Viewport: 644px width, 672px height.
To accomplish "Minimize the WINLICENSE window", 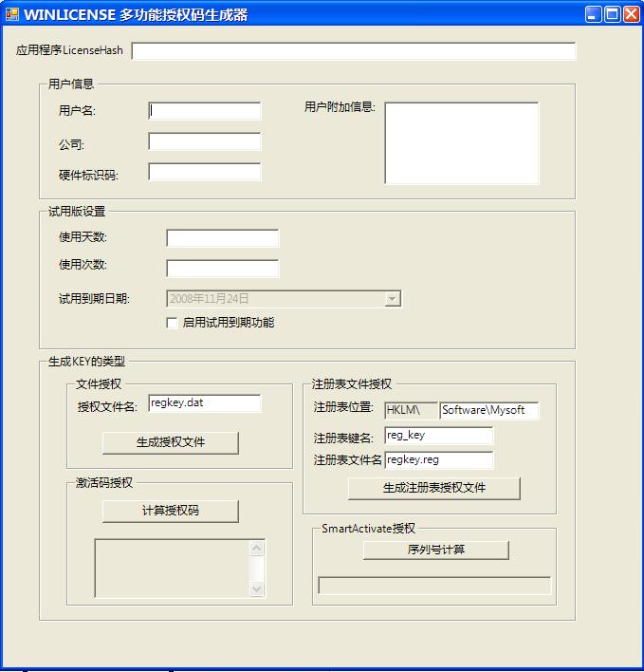I will point(594,14).
